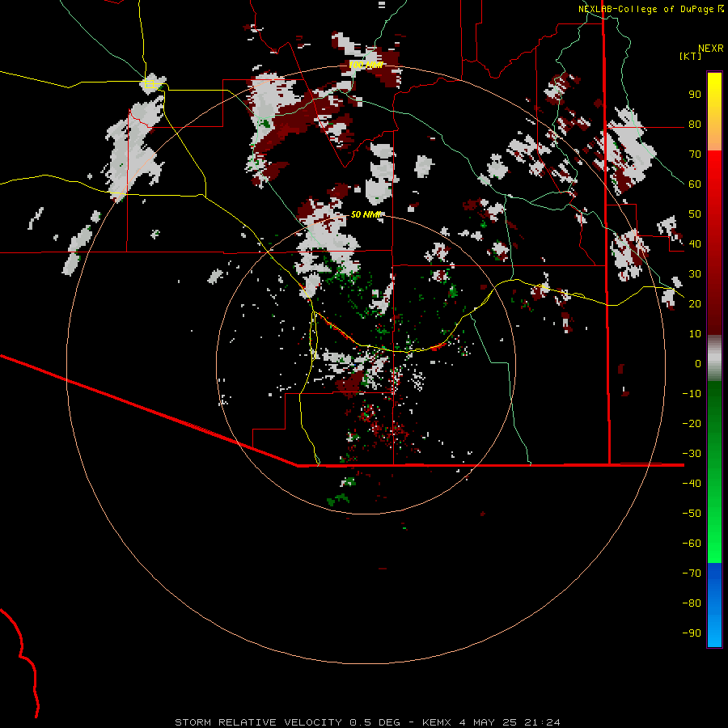Click the -90 knots scale value
The width and height of the screenshot is (728, 728).
coord(692,633)
